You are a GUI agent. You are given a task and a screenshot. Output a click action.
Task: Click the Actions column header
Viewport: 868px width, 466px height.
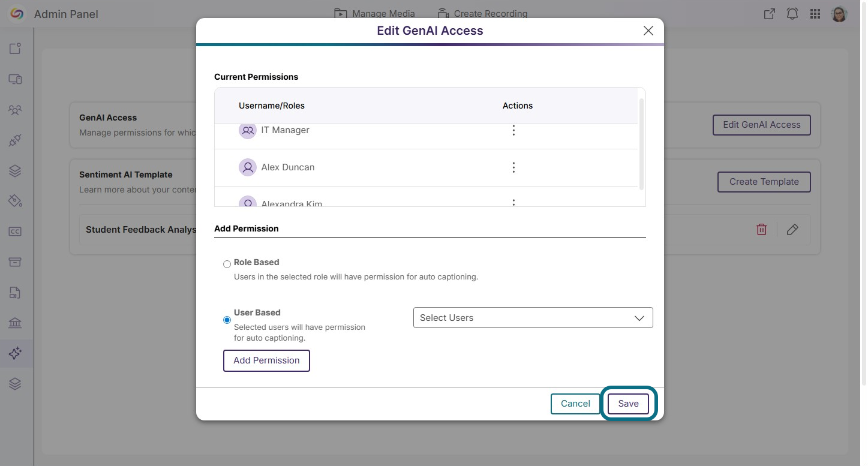518,106
